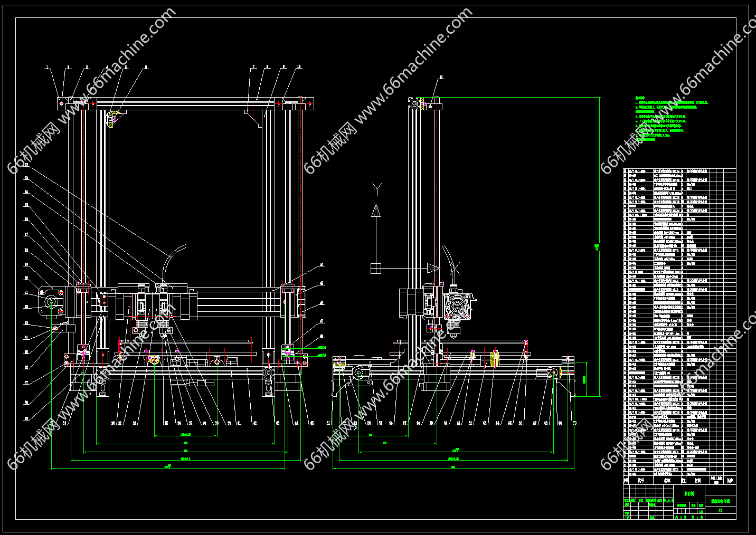Click part balloon number 12 on the left side
Viewport: 756px width, 535px height.
tap(26, 166)
